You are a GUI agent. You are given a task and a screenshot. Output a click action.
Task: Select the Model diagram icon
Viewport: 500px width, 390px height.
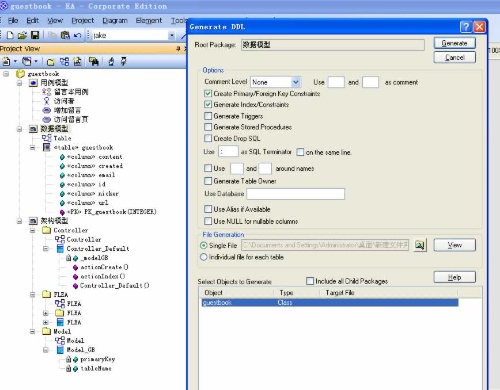60,340
